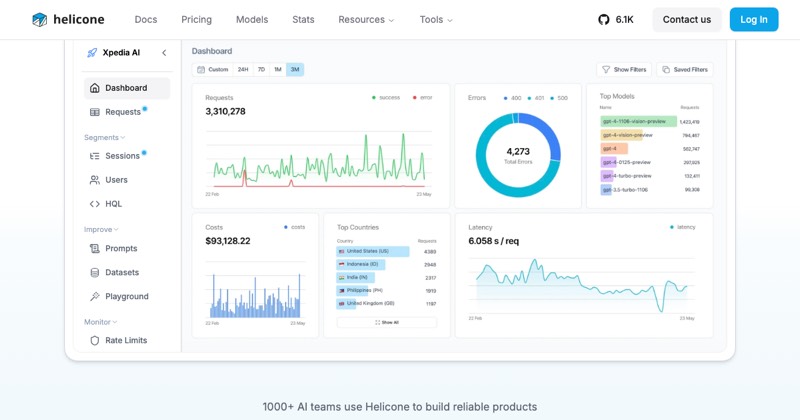Select the Dashboard home icon in sidebar
Viewport: 800px width, 420px height.
(x=95, y=88)
